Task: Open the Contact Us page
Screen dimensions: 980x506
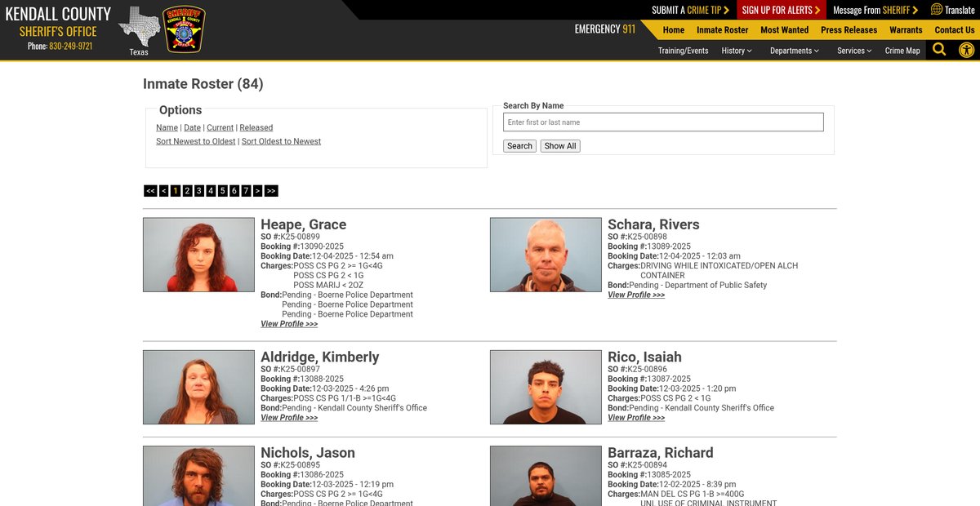Action: tap(955, 30)
